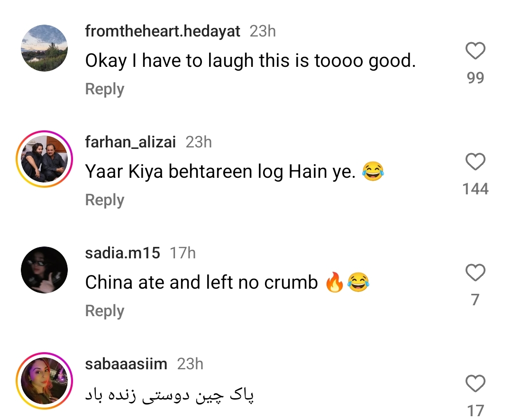View farhan_alizai's story avatar
512x420 pixels.
pyautogui.click(x=45, y=159)
